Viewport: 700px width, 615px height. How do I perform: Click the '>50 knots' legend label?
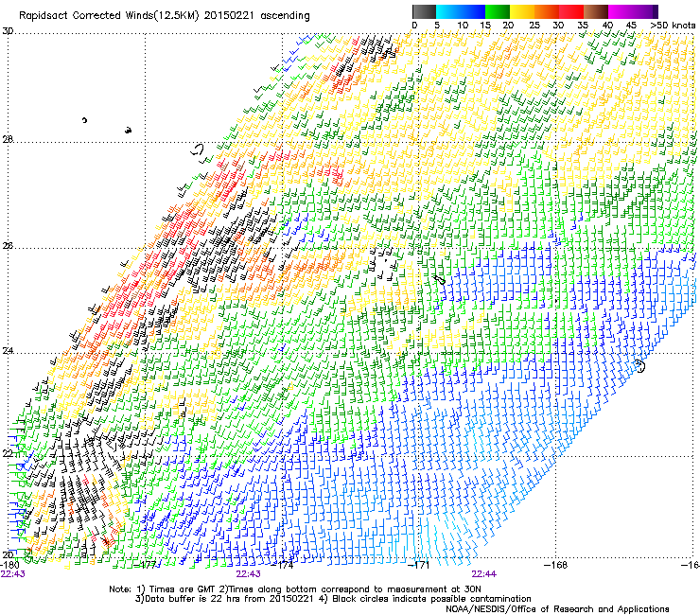click(x=673, y=26)
